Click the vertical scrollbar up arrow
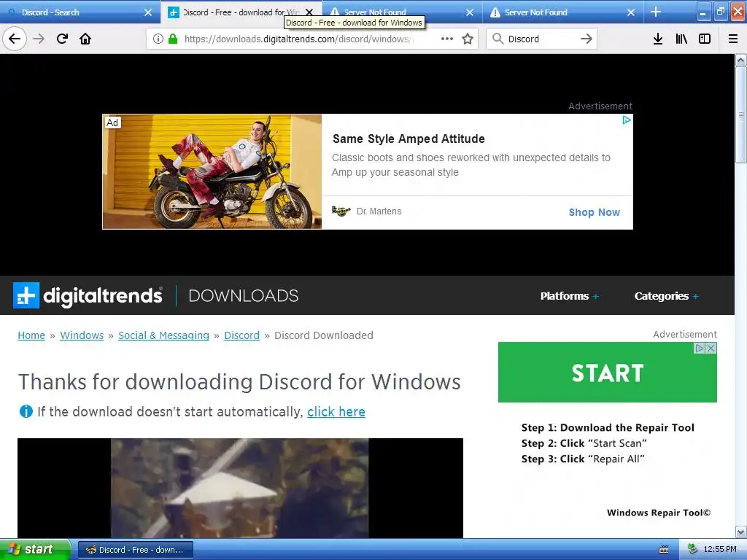The height and width of the screenshot is (560, 747). [740, 61]
